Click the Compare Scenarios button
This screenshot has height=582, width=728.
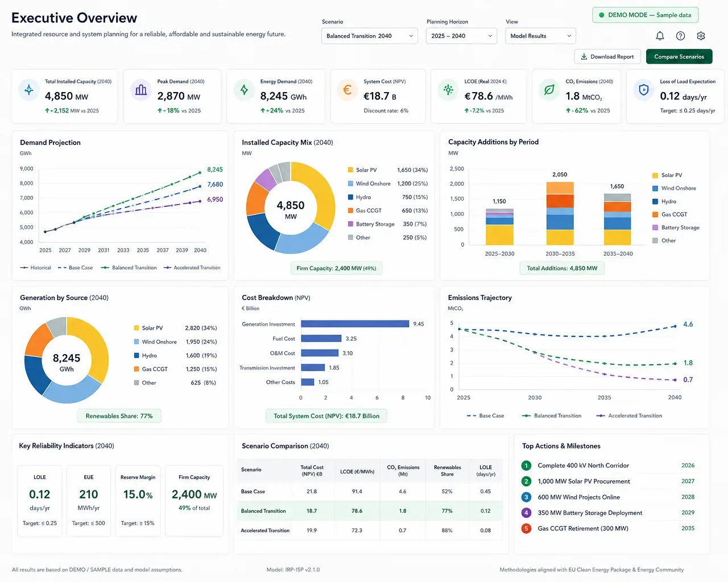[x=679, y=56]
